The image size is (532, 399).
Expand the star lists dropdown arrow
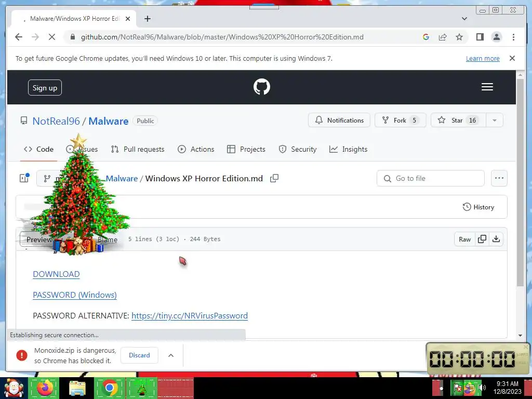point(495,120)
